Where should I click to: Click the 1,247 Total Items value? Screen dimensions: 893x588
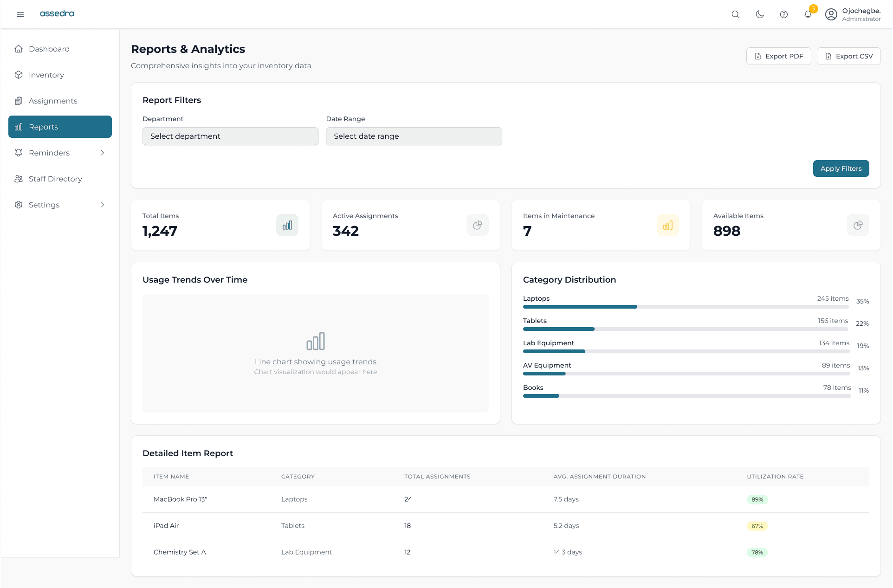[160, 231]
